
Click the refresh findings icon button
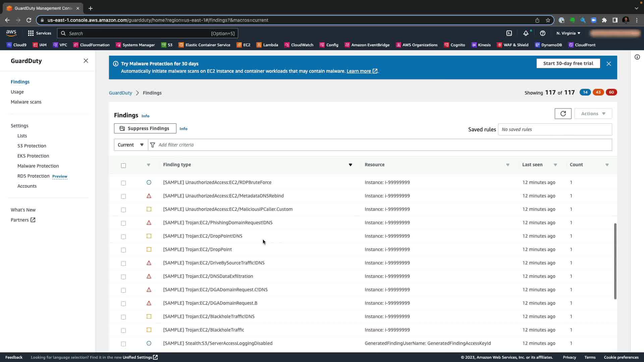coord(563,114)
